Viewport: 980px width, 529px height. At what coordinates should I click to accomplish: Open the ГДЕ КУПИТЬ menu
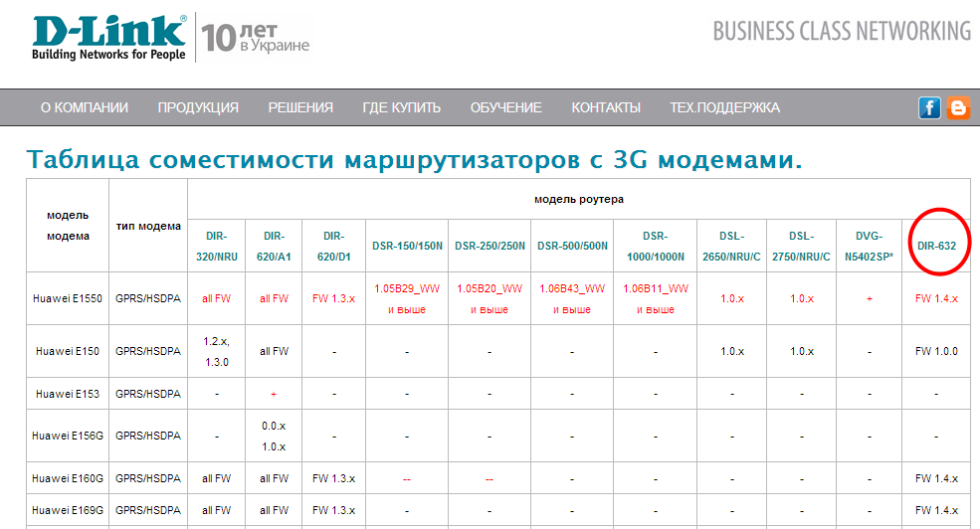pyautogui.click(x=402, y=108)
